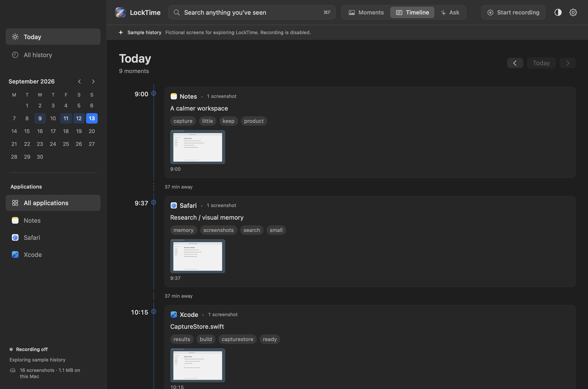Click the Notes app icon in the sidebar
This screenshot has height=389, width=588.
tap(15, 220)
